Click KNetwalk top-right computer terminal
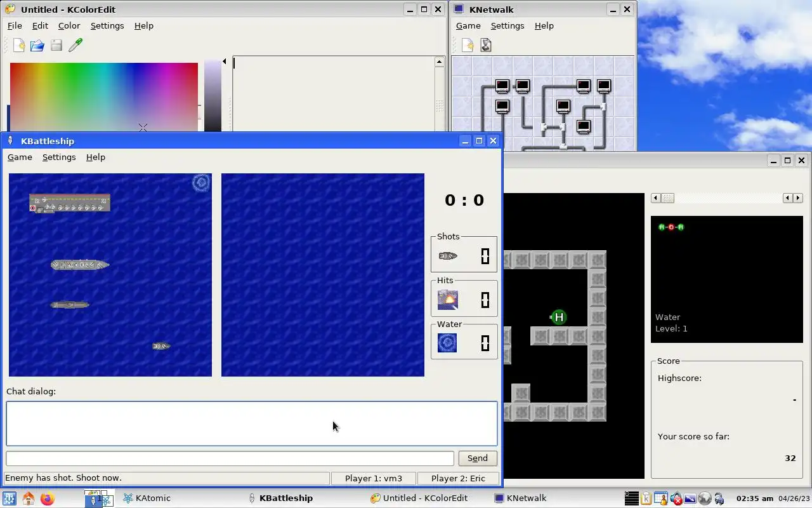 604,86
